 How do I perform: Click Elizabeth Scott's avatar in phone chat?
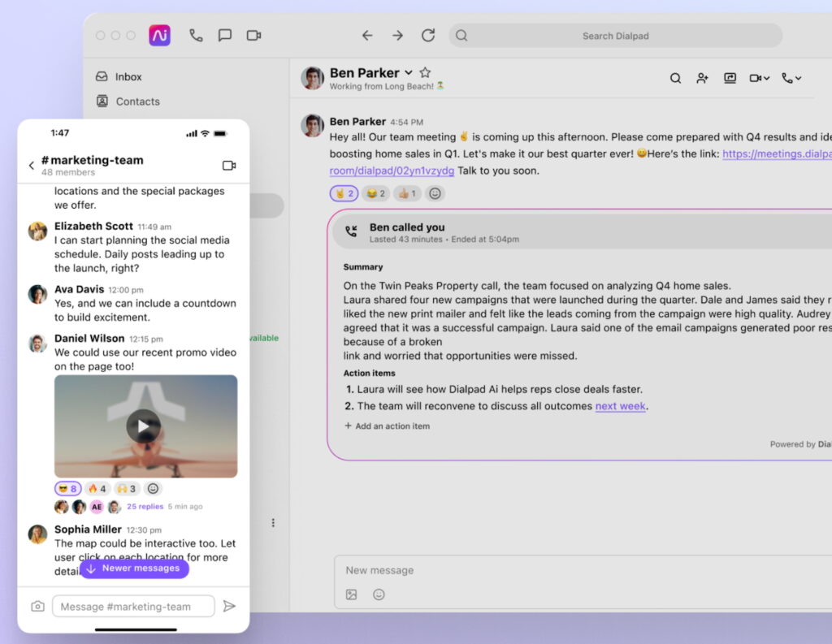point(37,231)
